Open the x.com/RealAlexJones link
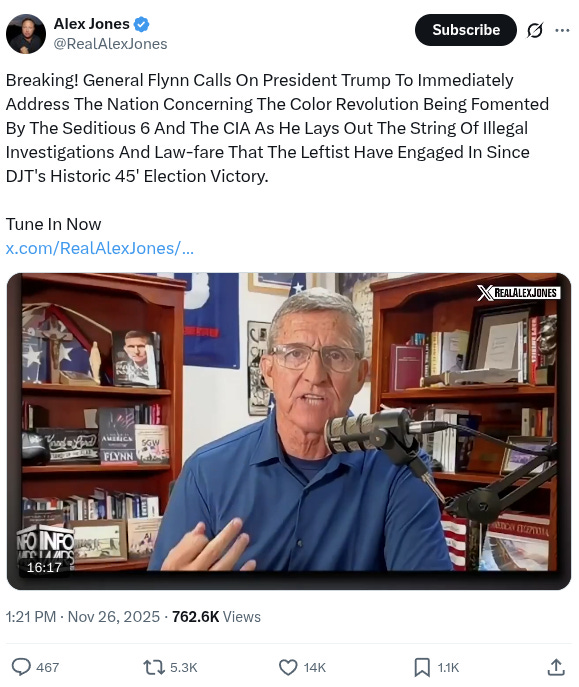The image size is (579, 687). coord(99,248)
